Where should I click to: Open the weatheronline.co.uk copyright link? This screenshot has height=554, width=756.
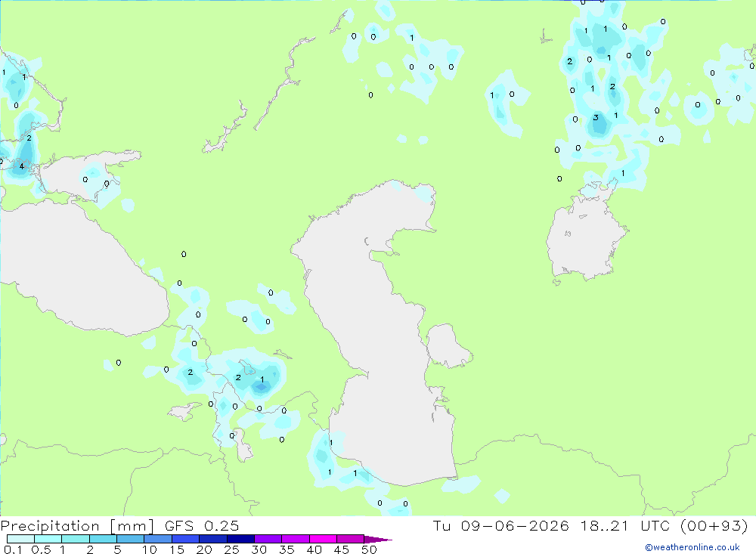coord(692,547)
